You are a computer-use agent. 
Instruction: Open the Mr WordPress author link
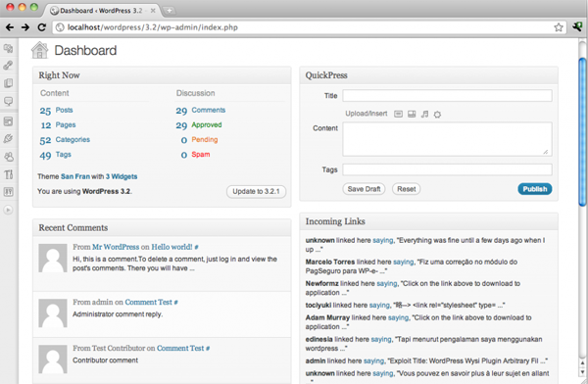(x=116, y=247)
